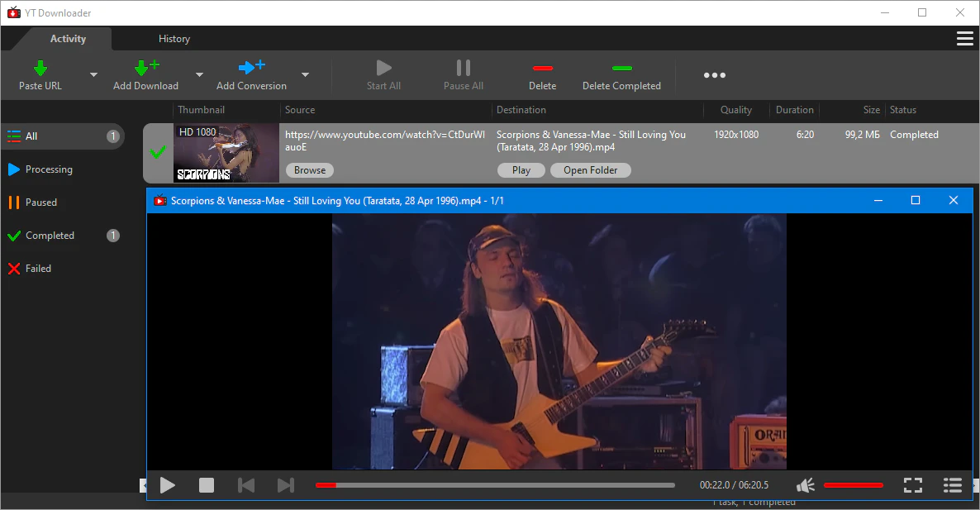Click the Pause All toolbar button
980x510 pixels.
click(463, 75)
